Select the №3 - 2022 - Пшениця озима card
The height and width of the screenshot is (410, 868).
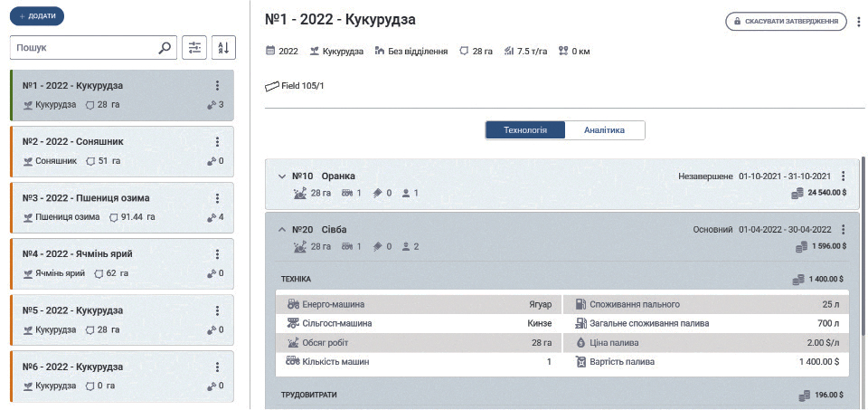[x=122, y=207]
